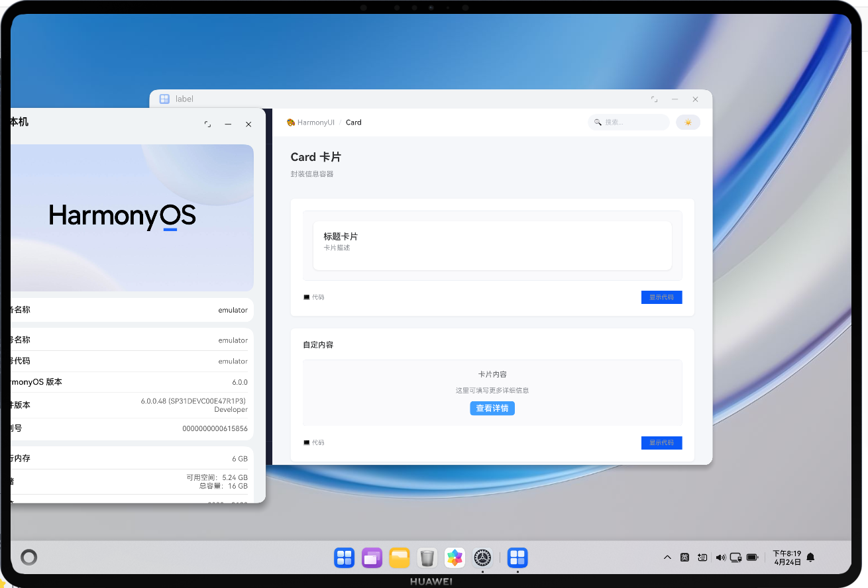Open the trash bin in the dock
The width and height of the screenshot is (868, 588).
click(x=427, y=558)
